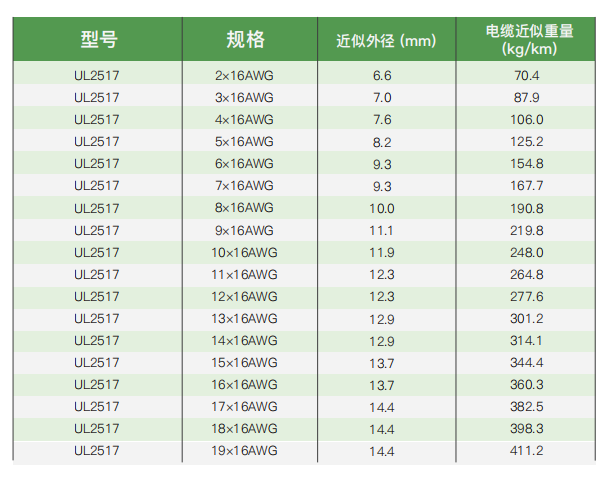609x483 pixels.
Task: Click the 7.0 diameter value
Action: pyautogui.click(x=382, y=98)
